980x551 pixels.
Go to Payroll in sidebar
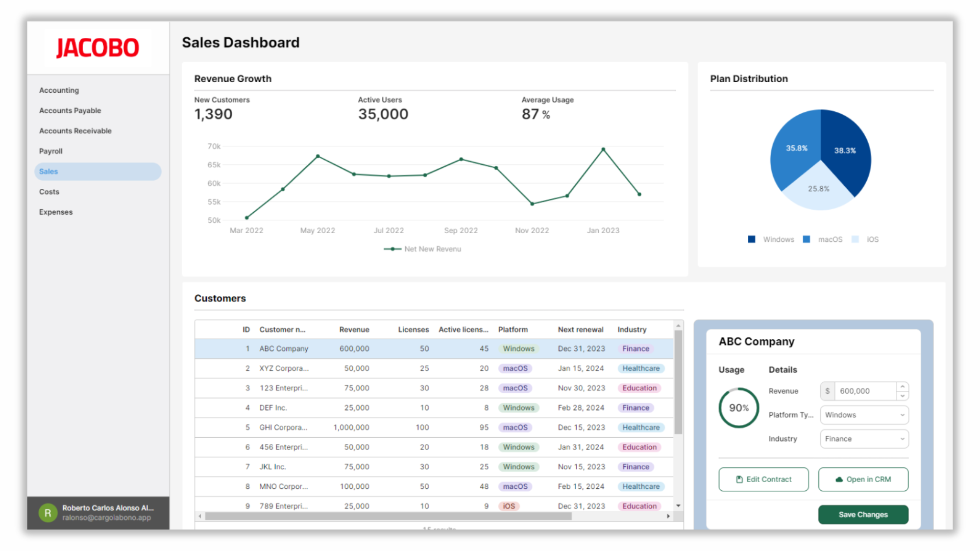(51, 151)
